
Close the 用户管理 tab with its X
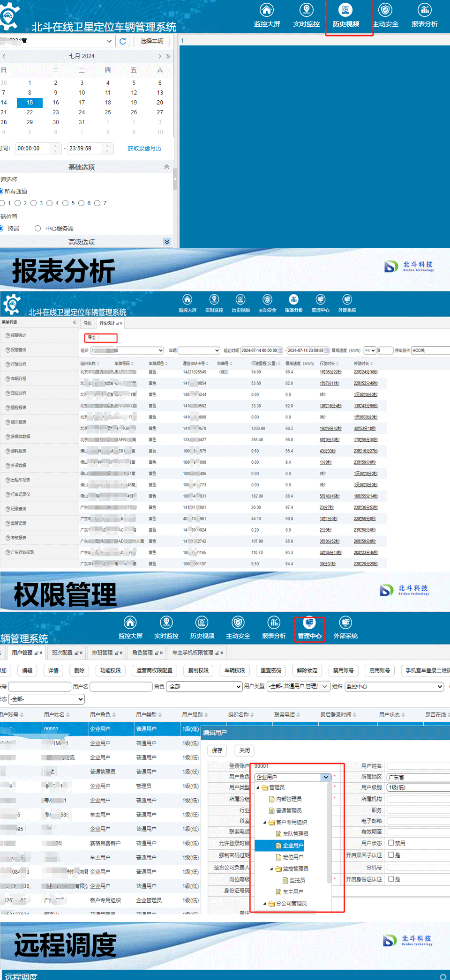[41, 653]
